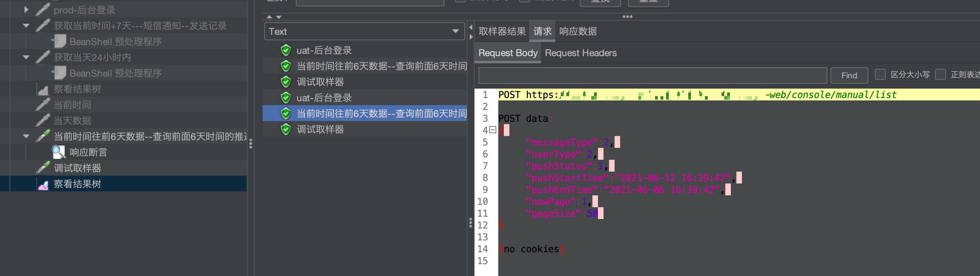Click the 当前时间往前6天数据 sampler icon in the tree
Screen dimensions: 980x276
point(43,136)
